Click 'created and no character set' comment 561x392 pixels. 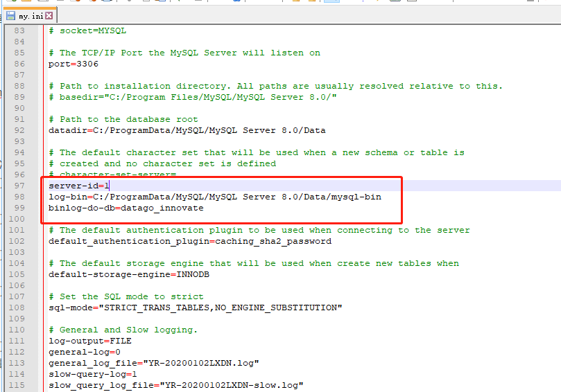(162, 163)
